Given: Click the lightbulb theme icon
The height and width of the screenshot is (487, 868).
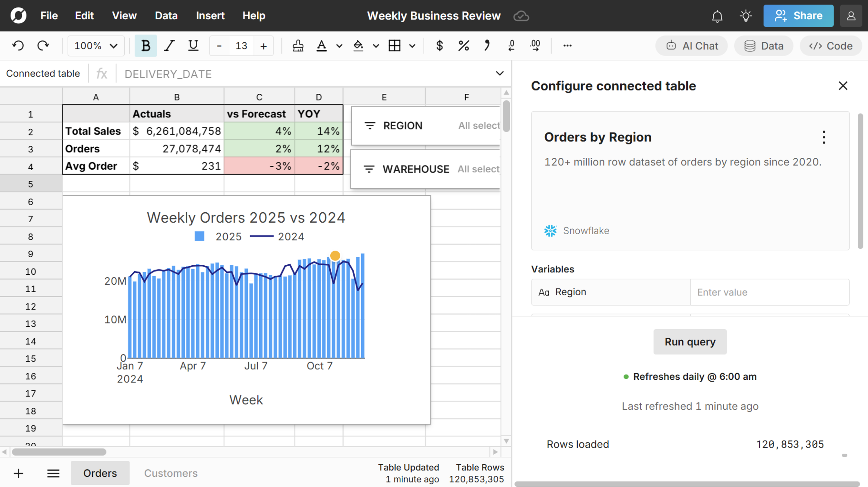Looking at the screenshot, I should [x=746, y=16].
